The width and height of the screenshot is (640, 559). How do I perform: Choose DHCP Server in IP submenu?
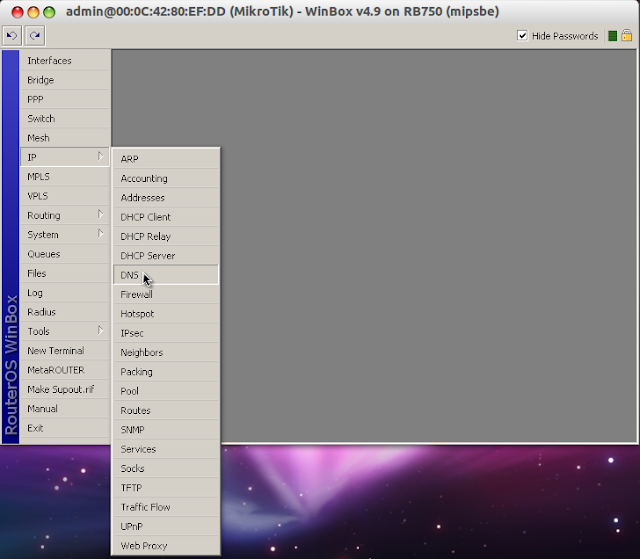click(166, 255)
